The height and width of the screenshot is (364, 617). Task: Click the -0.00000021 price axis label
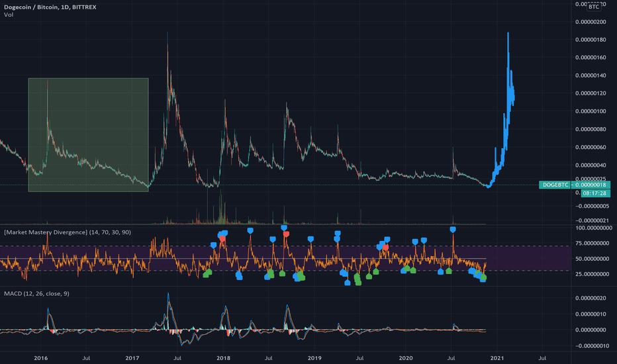point(593,220)
